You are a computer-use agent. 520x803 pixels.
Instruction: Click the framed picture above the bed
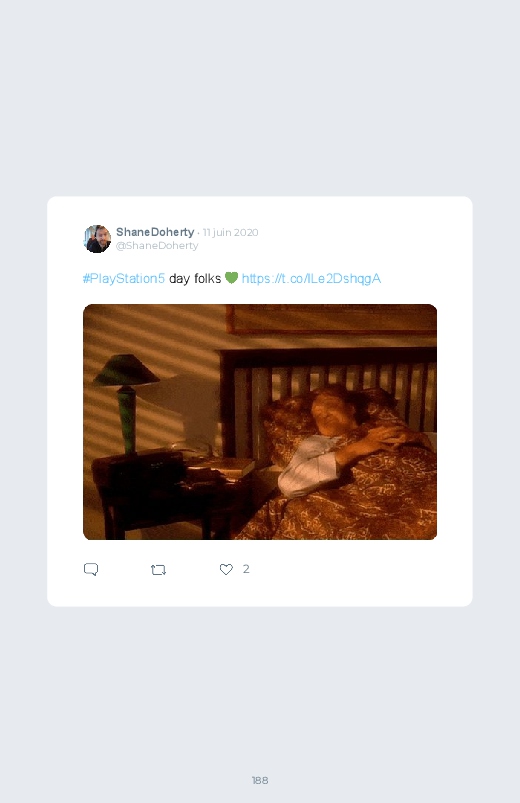coord(331,319)
